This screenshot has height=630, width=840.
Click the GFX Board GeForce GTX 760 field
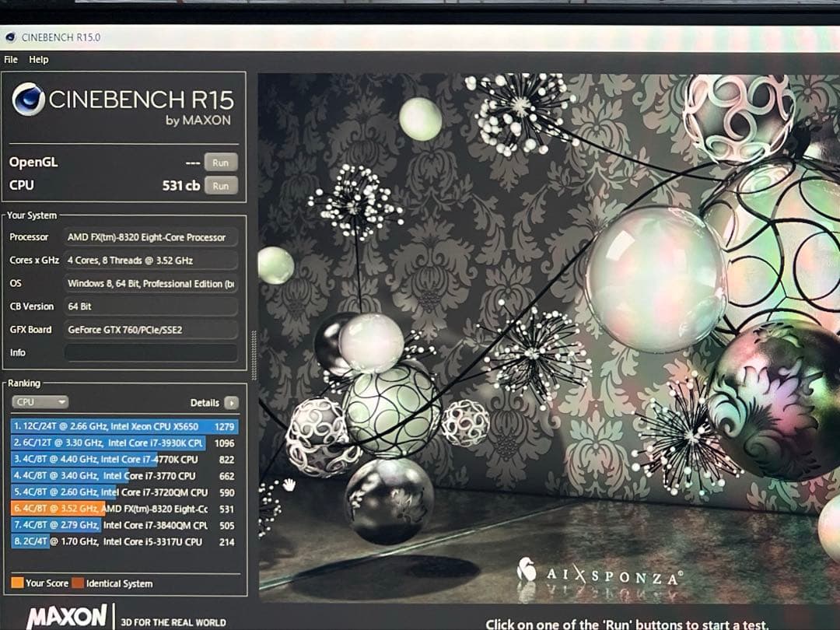[151, 330]
